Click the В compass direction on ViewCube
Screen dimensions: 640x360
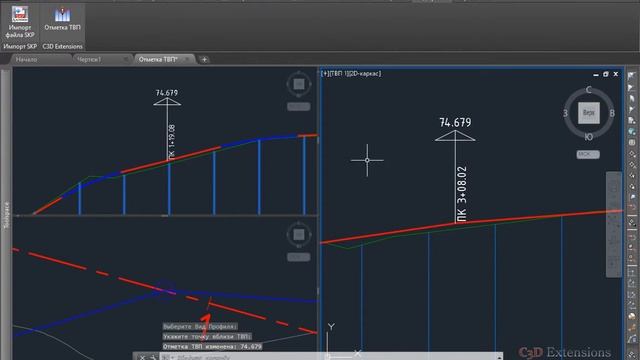coord(612,113)
